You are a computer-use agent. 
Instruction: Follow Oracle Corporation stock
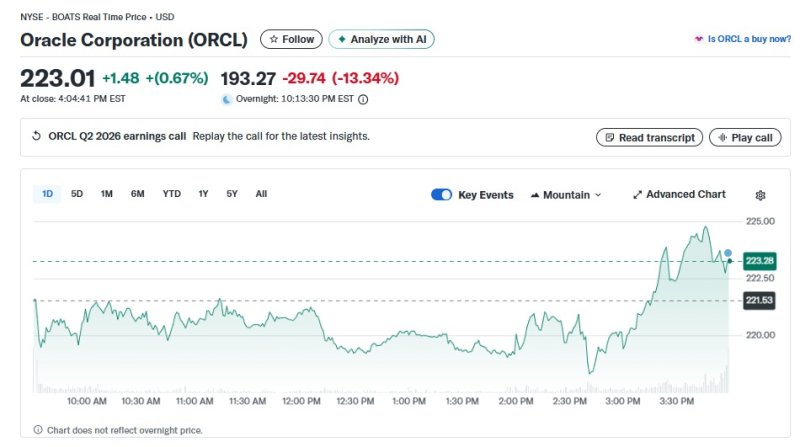click(291, 39)
